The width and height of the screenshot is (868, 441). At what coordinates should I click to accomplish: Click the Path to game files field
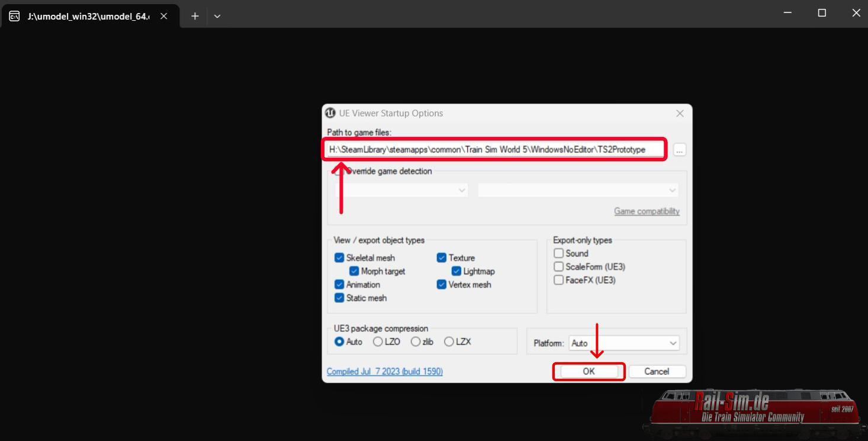[495, 149]
